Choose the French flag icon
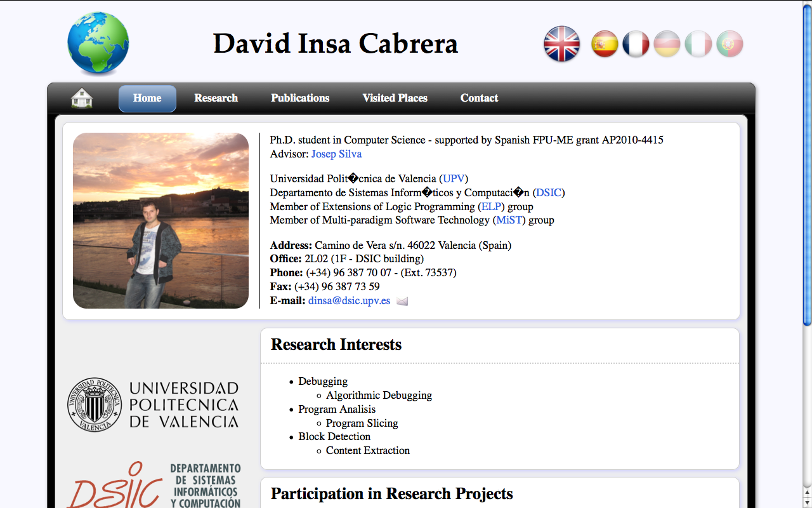Image resolution: width=812 pixels, height=508 pixels. tap(636, 44)
